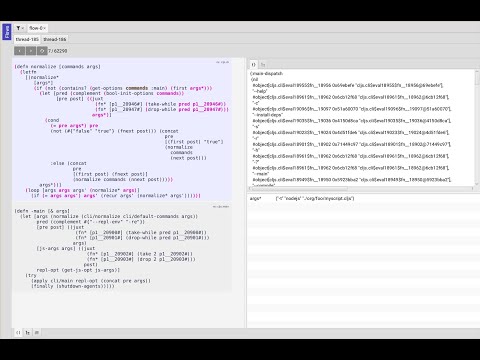The height and width of the screenshot is (360, 480).
Task: Click the apply cli/main repl-opt line
Action: (91, 281)
